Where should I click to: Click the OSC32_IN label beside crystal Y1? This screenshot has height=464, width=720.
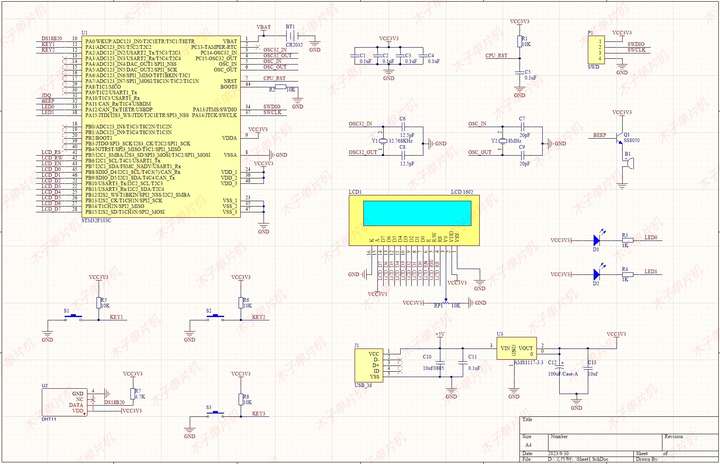point(360,124)
